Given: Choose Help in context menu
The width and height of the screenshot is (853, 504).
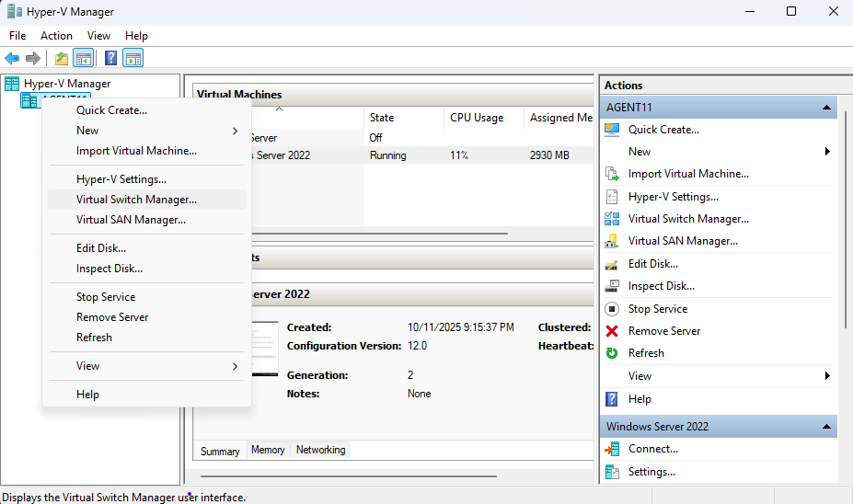Looking at the screenshot, I should point(146,395).
